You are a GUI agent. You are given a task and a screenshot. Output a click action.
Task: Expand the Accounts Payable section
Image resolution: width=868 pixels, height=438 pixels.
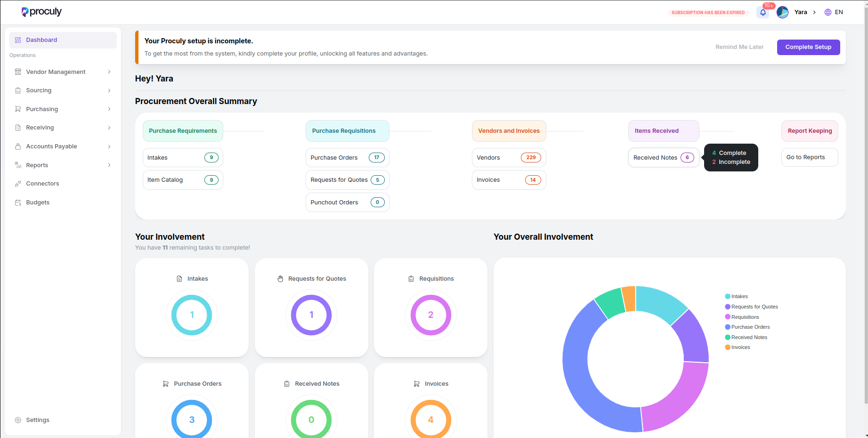(x=63, y=146)
